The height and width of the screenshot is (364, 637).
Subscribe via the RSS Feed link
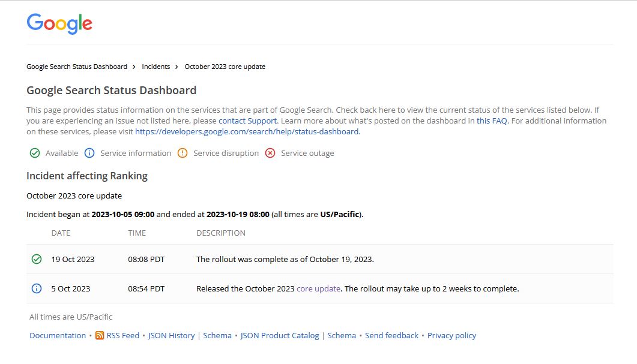click(122, 336)
